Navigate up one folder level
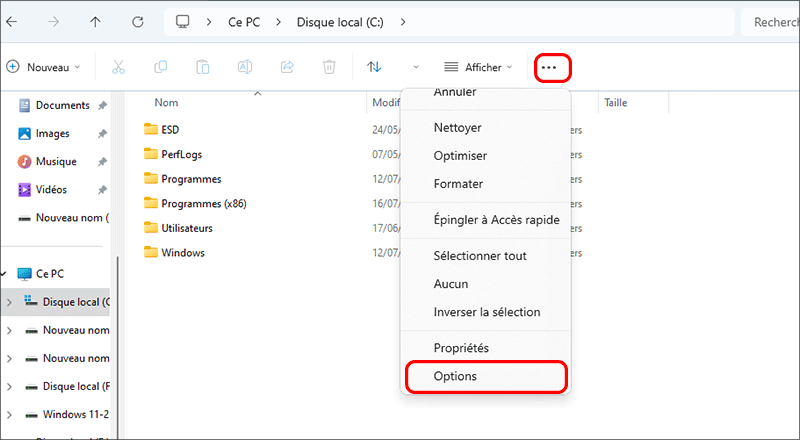This screenshot has height=440, width=800. [95, 22]
